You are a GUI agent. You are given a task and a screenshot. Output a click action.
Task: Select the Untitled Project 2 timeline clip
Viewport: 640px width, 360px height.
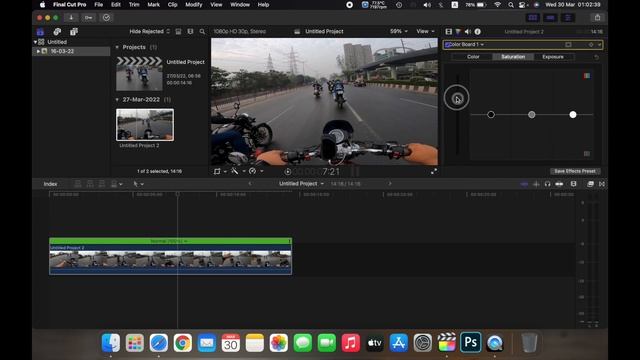[171, 256]
